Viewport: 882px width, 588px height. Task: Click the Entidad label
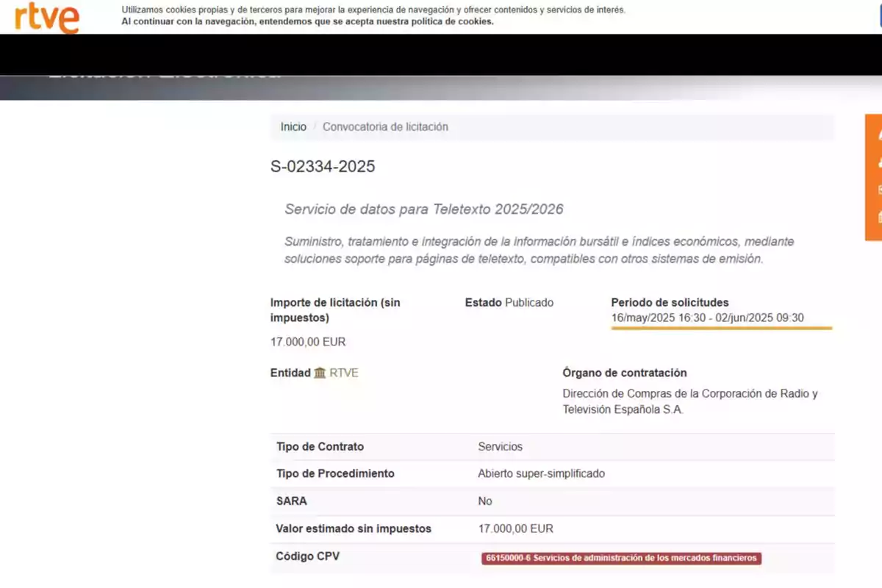(290, 373)
